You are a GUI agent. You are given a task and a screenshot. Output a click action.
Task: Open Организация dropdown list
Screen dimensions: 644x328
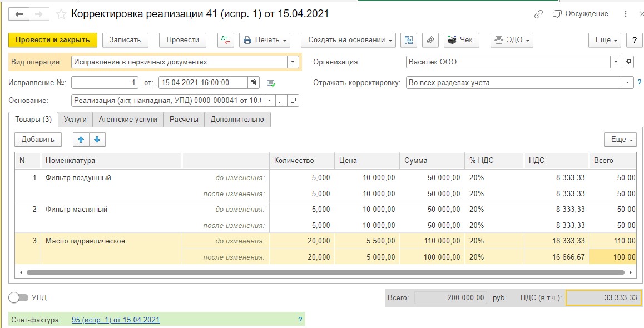(x=616, y=62)
